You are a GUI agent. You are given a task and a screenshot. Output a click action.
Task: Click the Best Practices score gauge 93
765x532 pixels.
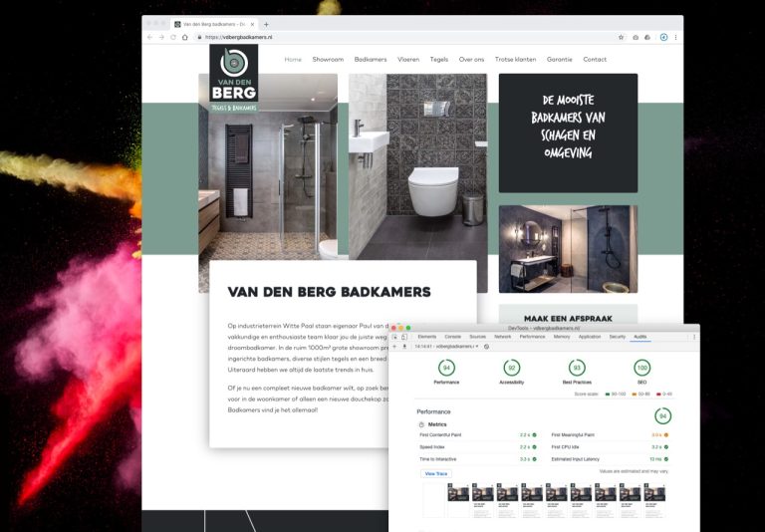[x=577, y=368]
